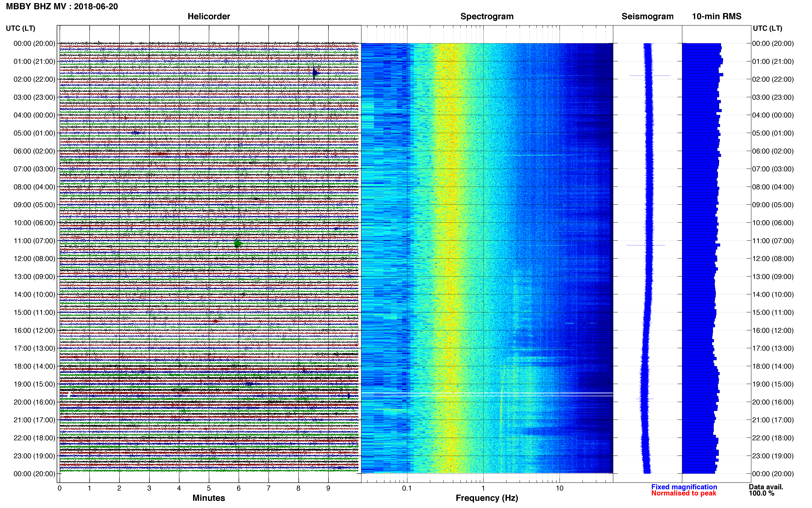Click the right '12:00 (08:00)' time label

coord(773,259)
